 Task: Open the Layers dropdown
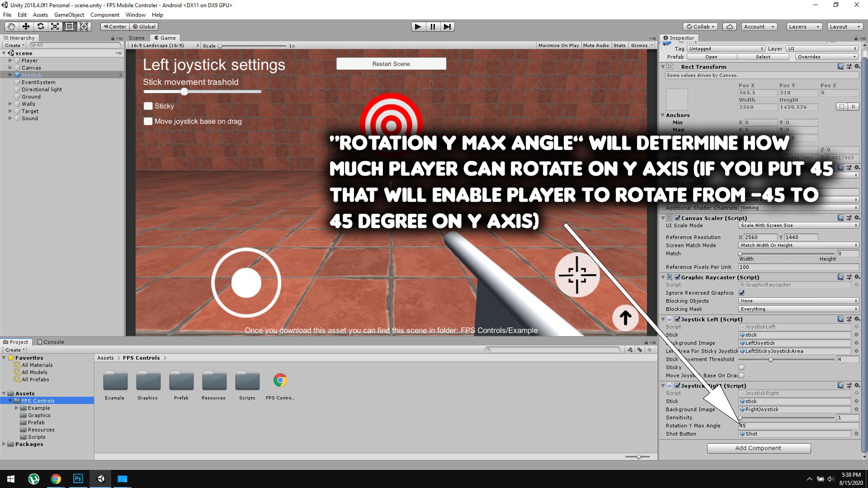tap(804, 27)
